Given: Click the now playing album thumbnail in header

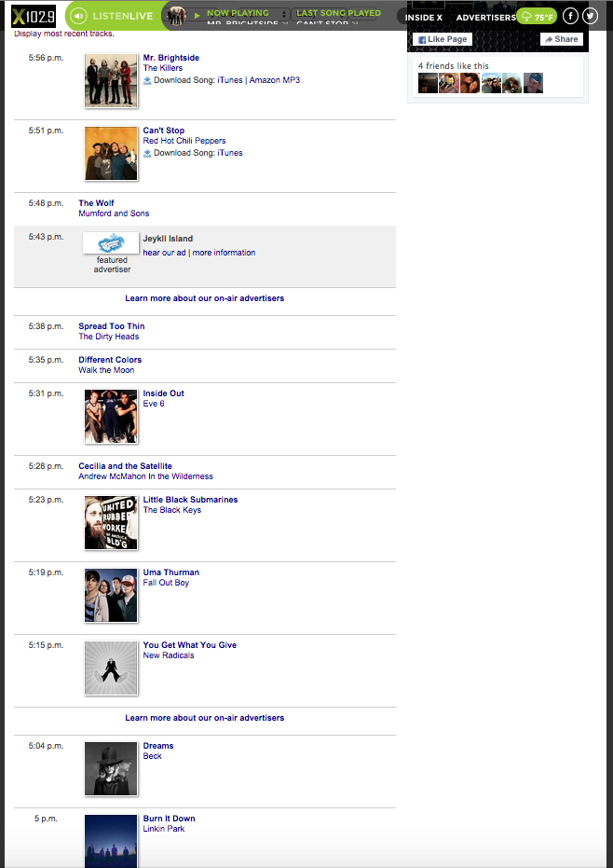Looking at the screenshot, I should (x=176, y=16).
